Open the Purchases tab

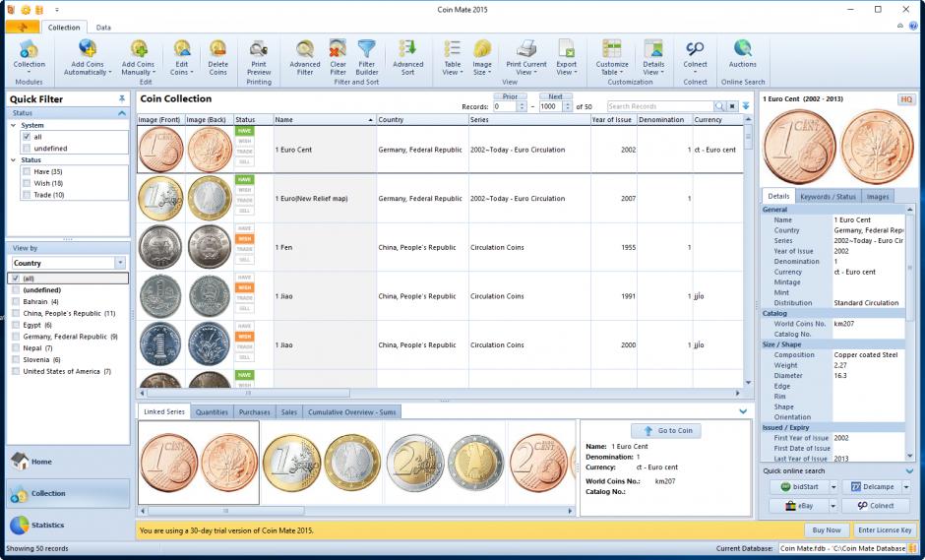[254, 412]
